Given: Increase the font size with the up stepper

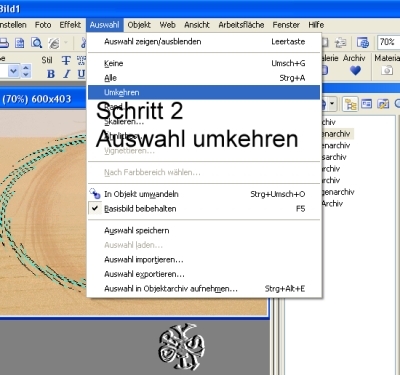Looking at the screenshot, I should point(26,68).
